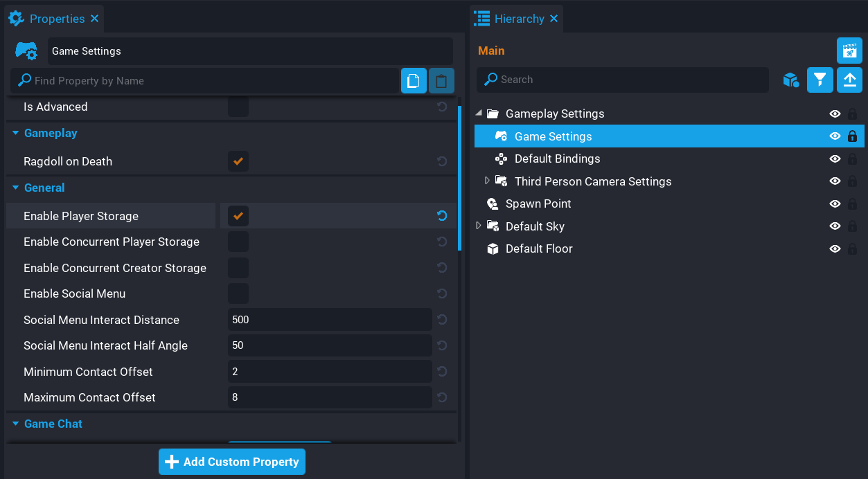Viewport: 868px width, 479px height.
Task: Collapse the Gameplay Settings folder
Action: (479, 114)
